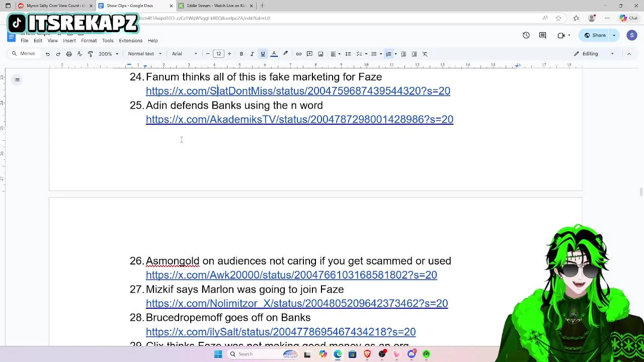Open Brave browser from taskbar
644x362 pixels.
pyautogui.click(x=367, y=354)
